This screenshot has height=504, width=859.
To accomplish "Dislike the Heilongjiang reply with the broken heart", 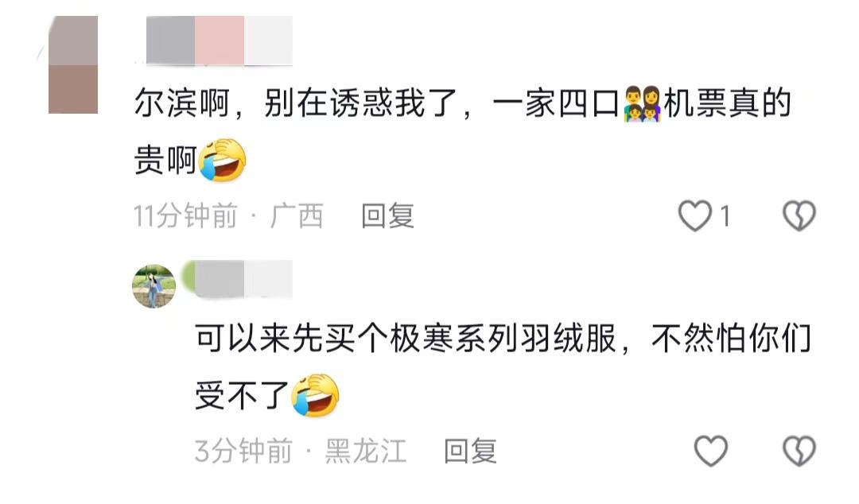I will [x=799, y=451].
